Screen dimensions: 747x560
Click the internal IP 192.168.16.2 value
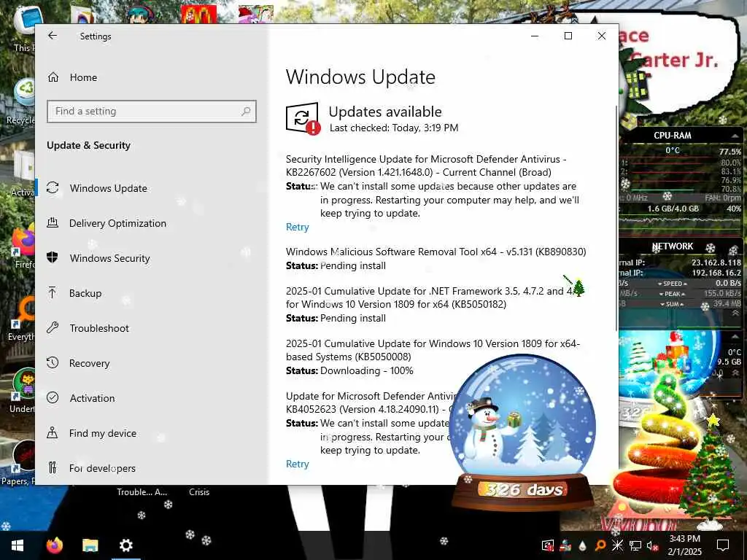point(716,273)
